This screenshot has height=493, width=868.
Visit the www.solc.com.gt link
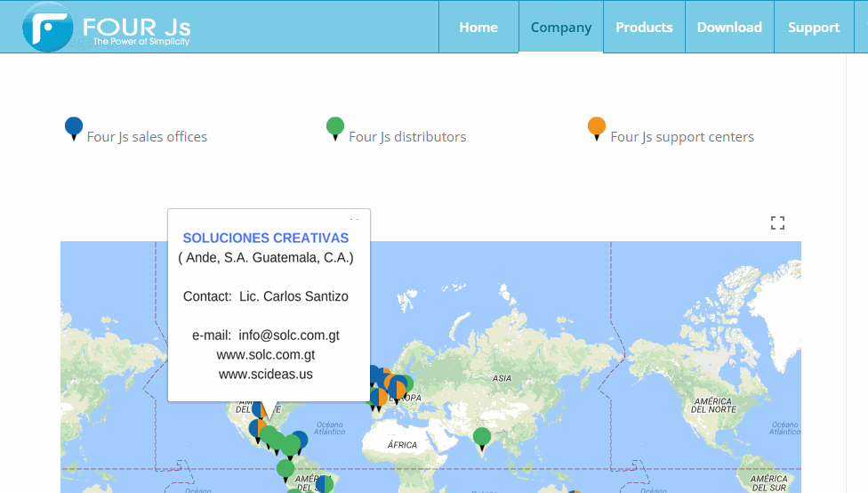266,354
